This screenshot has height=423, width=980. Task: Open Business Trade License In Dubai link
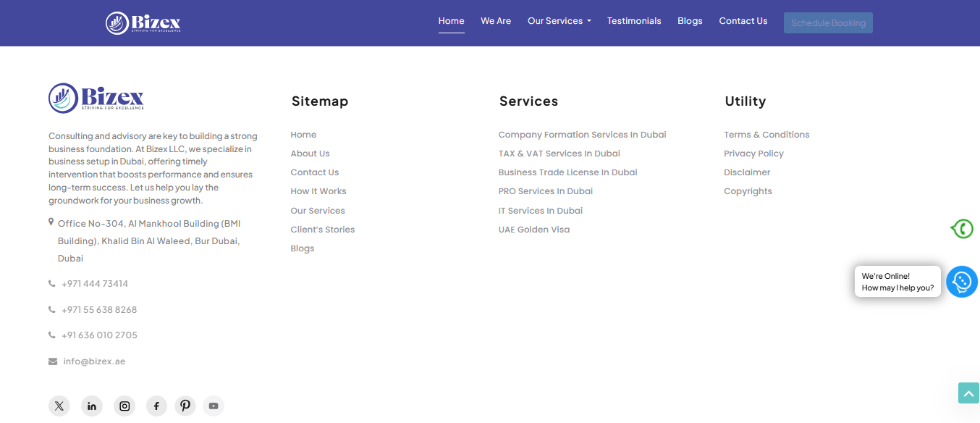(568, 172)
